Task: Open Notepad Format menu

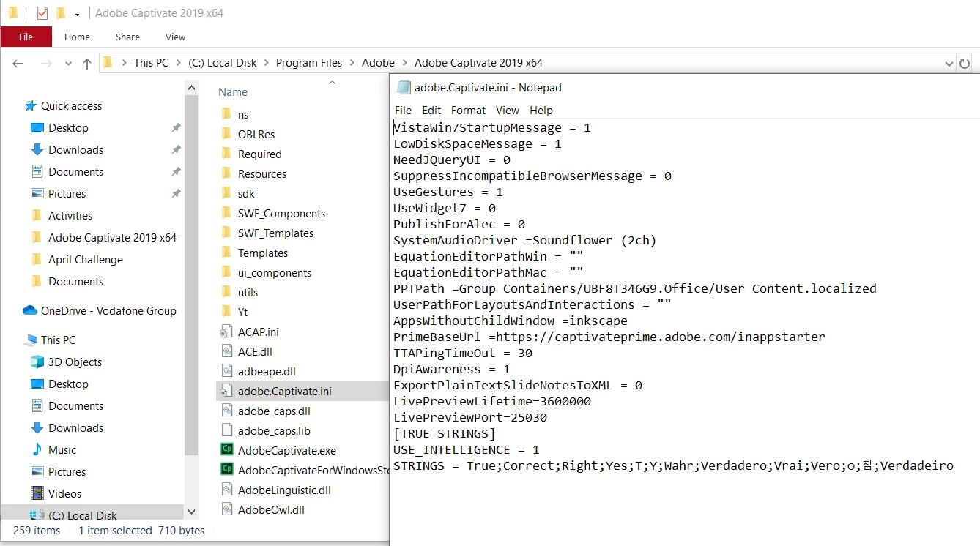Action: [468, 111]
